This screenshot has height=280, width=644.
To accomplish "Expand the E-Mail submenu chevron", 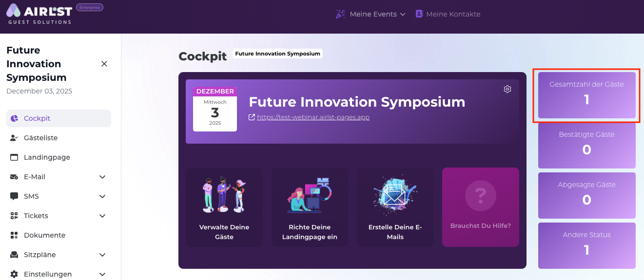I will [102, 177].
